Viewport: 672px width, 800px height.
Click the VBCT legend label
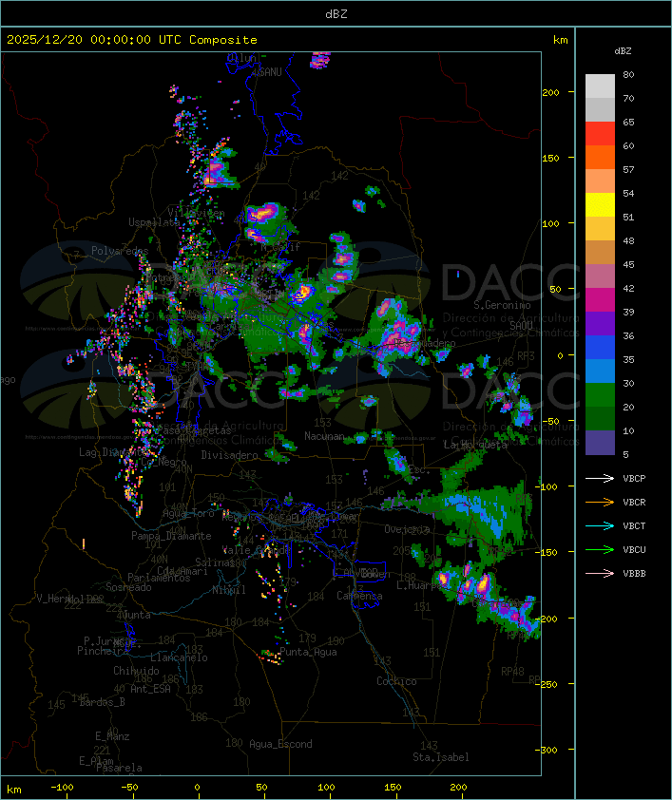(634, 526)
